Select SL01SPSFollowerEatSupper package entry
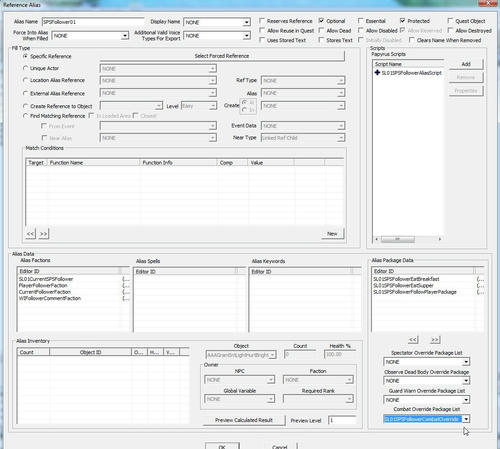This screenshot has width=500, height=449. tap(403, 286)
